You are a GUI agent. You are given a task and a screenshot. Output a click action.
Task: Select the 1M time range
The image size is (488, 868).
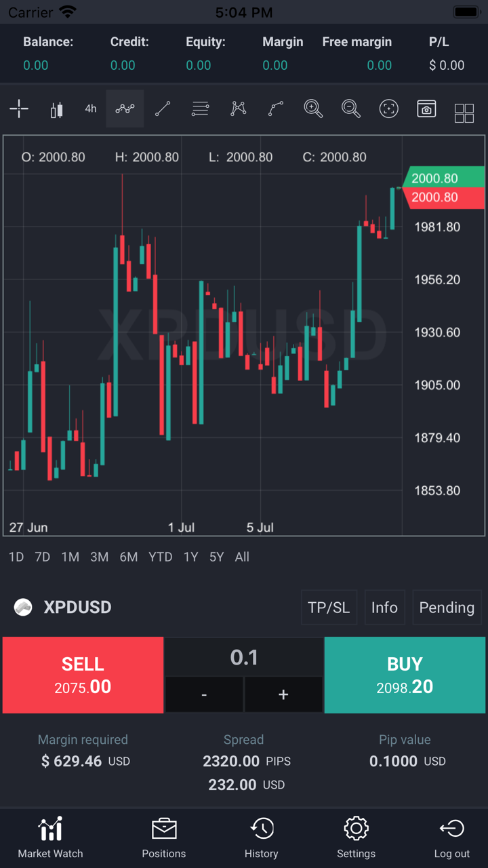coord(70,557)
